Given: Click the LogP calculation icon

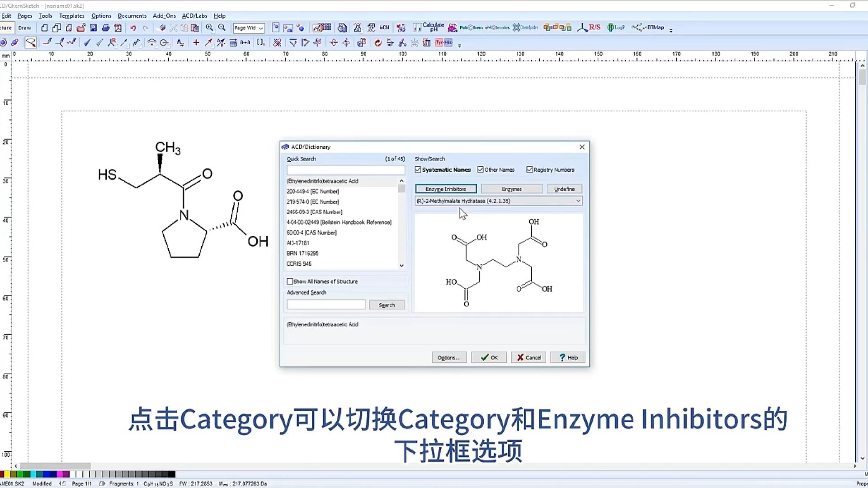Looking at the screenshot, I should pyautogui.click(x=616, y=28).
